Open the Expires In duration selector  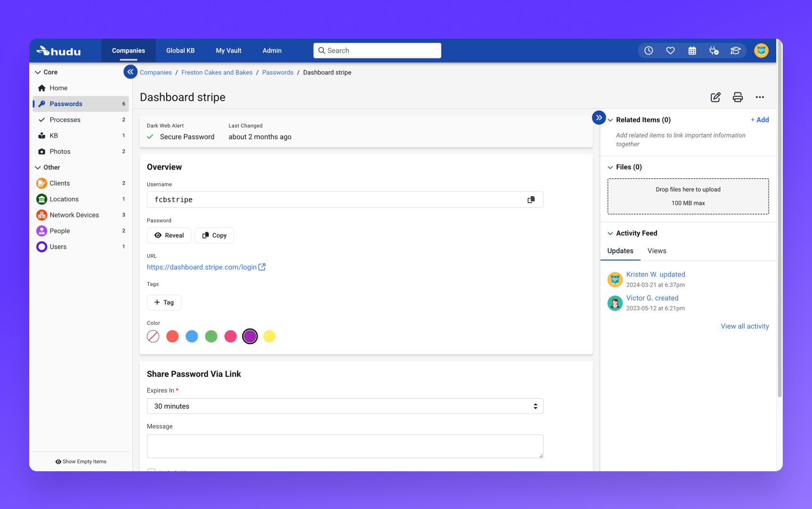[345, 406]
